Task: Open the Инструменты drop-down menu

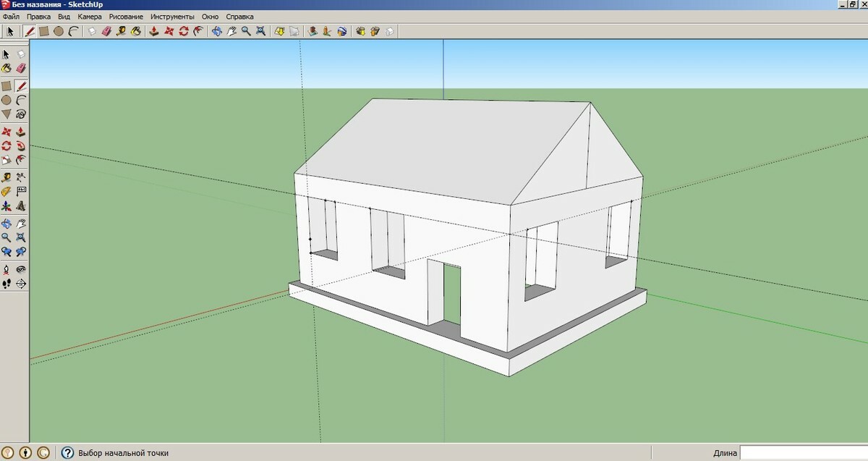Action: click(x=172, y=16)
